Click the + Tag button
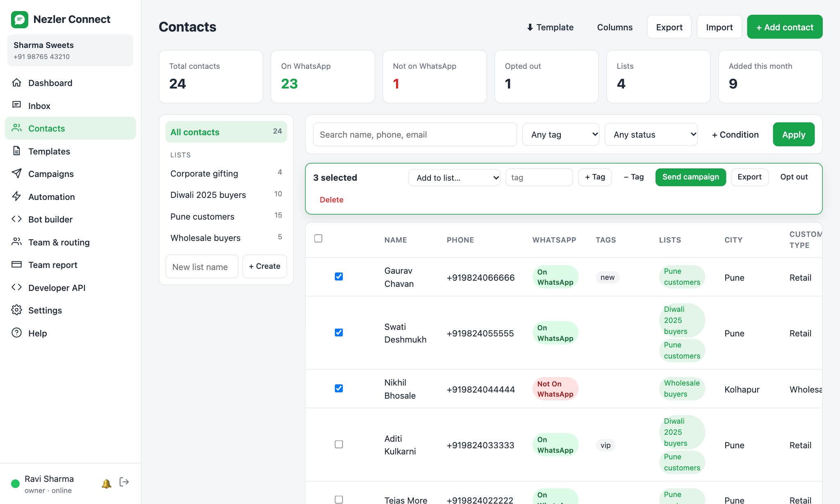This screenshot has width=840, height=504. click(x=595, y=177)
